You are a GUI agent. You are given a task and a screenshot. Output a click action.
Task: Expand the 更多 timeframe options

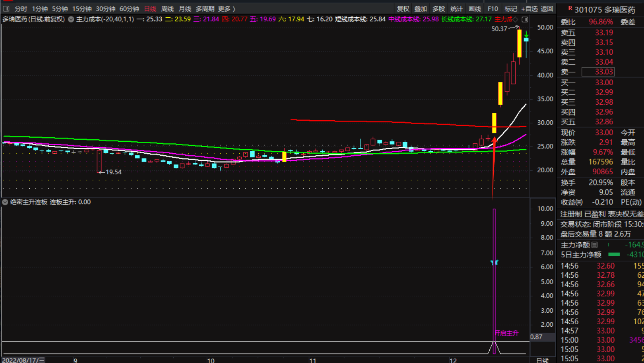226,9
